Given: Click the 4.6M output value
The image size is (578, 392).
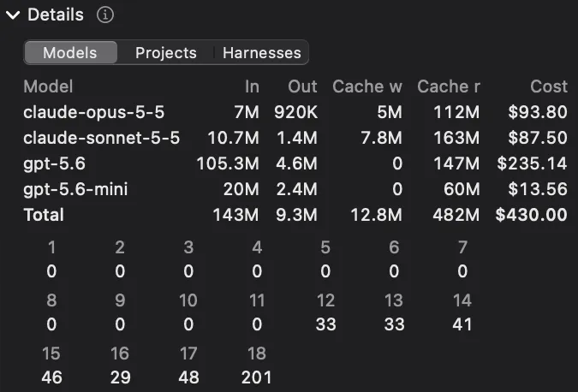Looking at the screenshot, I should 297,164.
